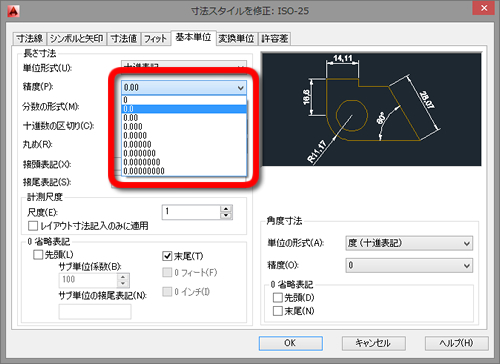Increase the 尺度(E) value with the up arrow

coord(226,209)
